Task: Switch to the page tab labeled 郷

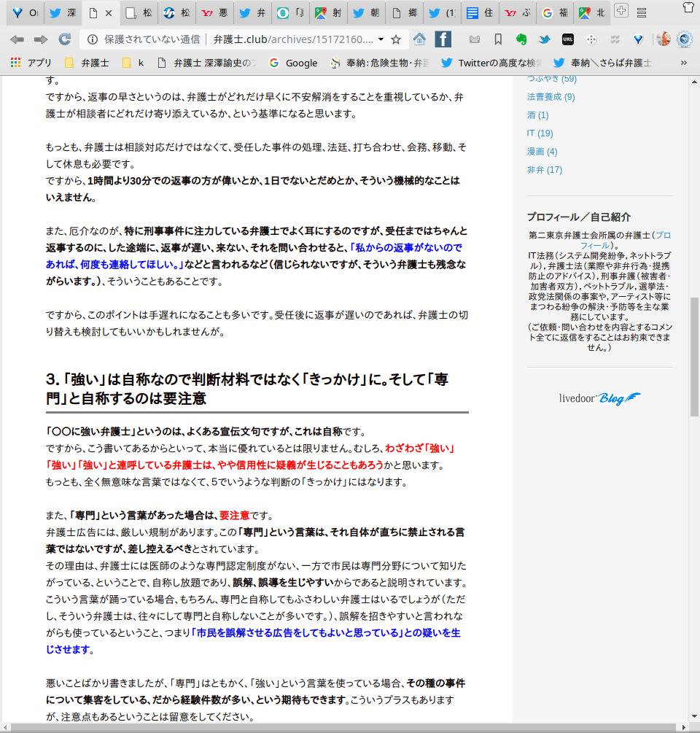Action: click(404, 12)
